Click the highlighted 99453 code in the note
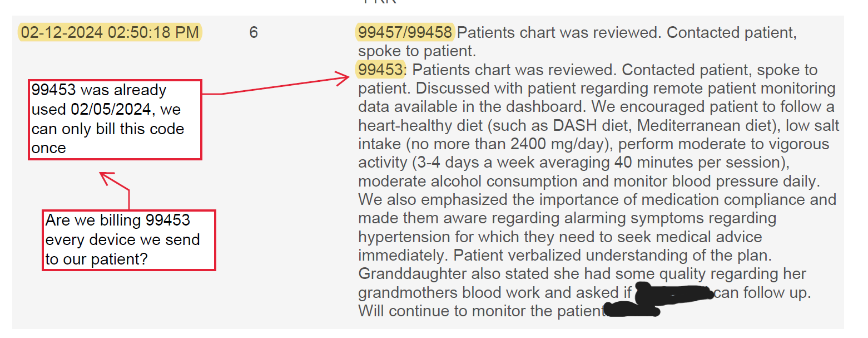The image size is (868, 338). pyautogui.click(x=380, y=70)
